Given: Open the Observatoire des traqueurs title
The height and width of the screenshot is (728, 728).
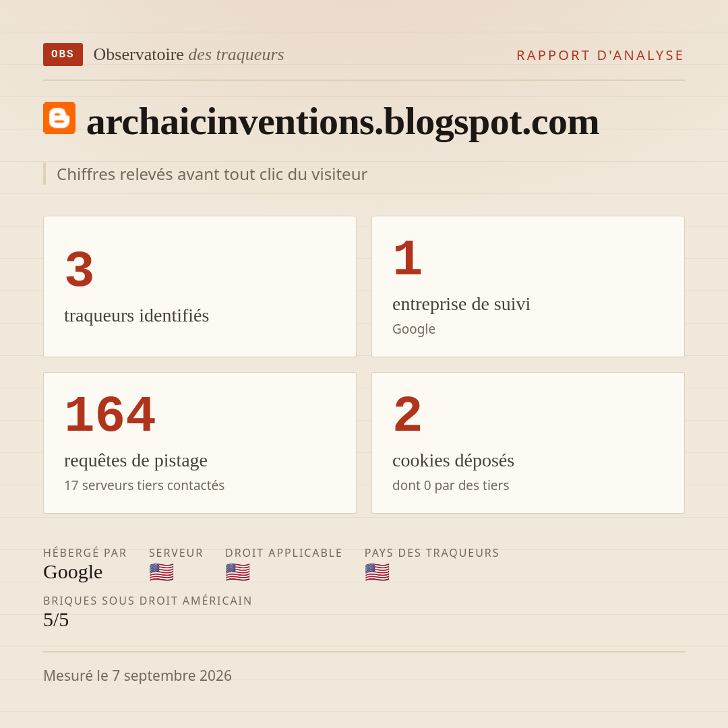Looking at the screenshot, I should pos(189,55).
